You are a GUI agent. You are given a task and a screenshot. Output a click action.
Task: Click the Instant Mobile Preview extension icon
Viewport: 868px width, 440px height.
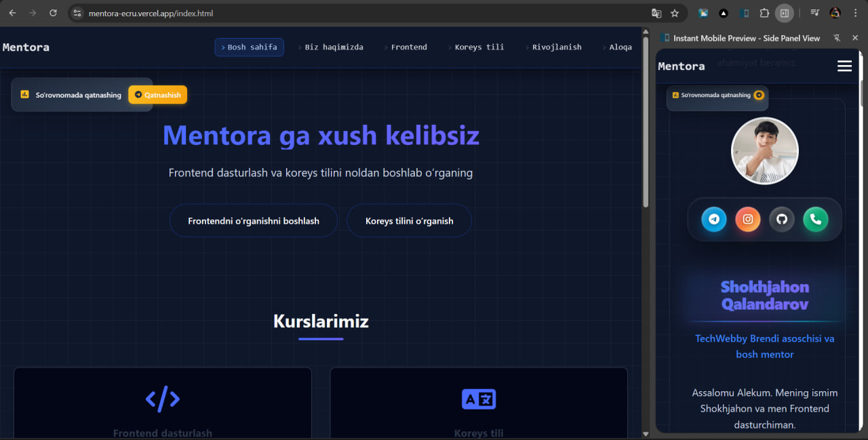click(744, 13)
